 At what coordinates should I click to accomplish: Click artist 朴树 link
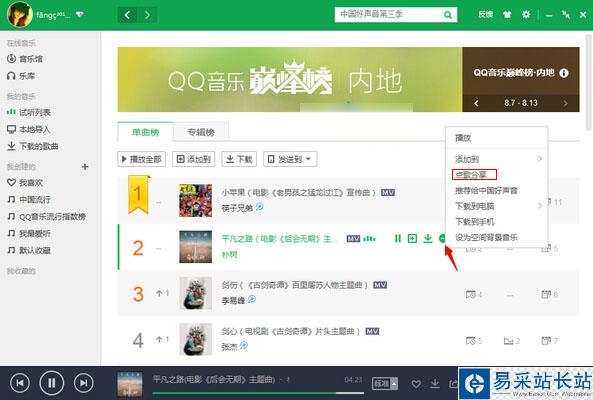pyautogui.click(x=230, y=254)
